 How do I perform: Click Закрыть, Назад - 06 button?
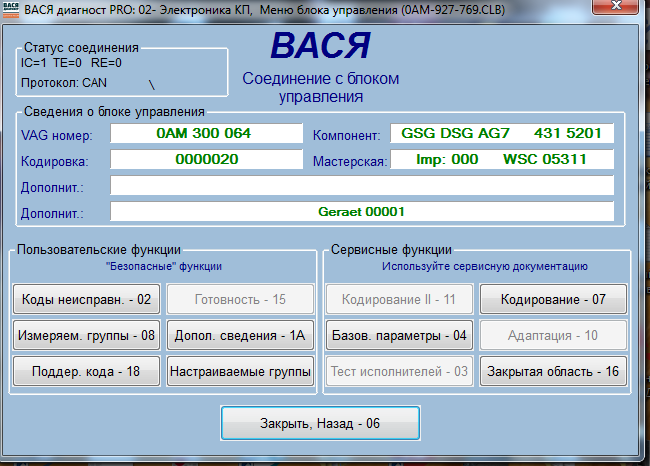pos(320,423)
